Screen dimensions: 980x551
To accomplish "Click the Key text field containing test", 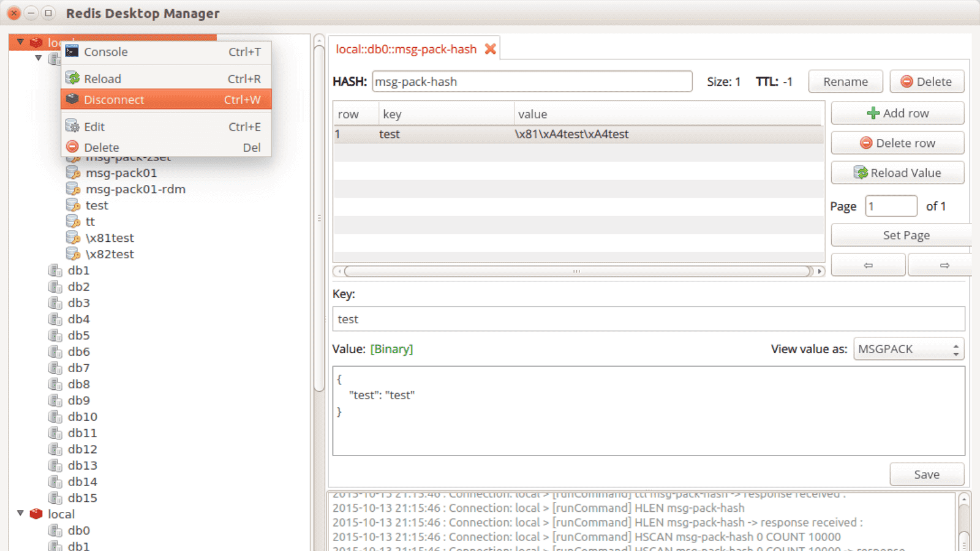I will tap(649, 319).
